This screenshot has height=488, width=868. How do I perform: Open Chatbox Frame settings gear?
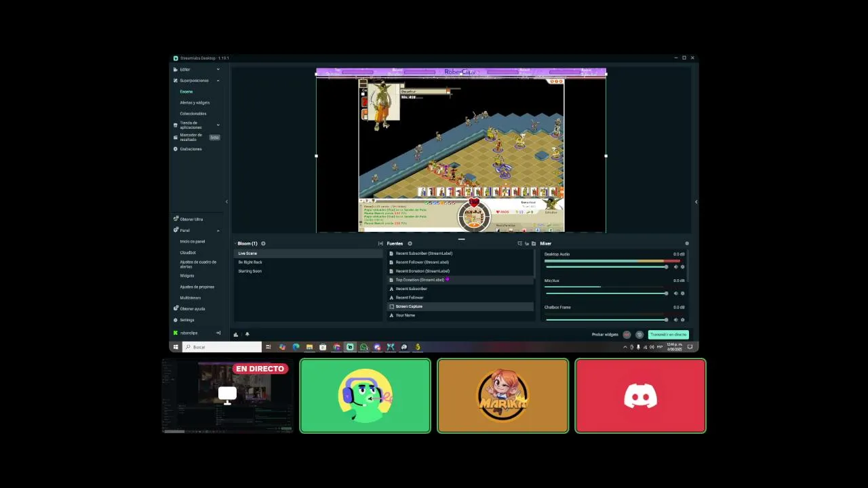(682, 320)
